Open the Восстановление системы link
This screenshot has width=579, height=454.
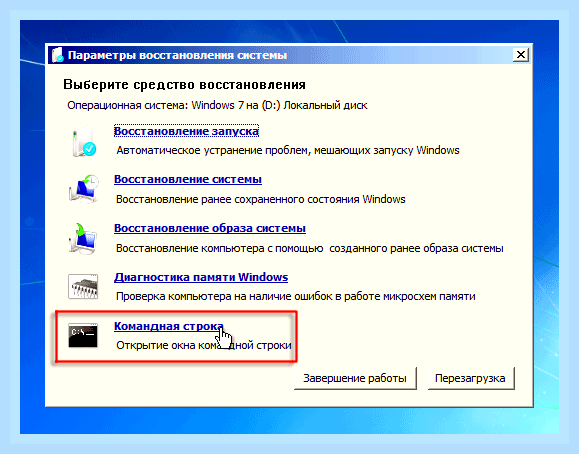(x=188, y=179)
